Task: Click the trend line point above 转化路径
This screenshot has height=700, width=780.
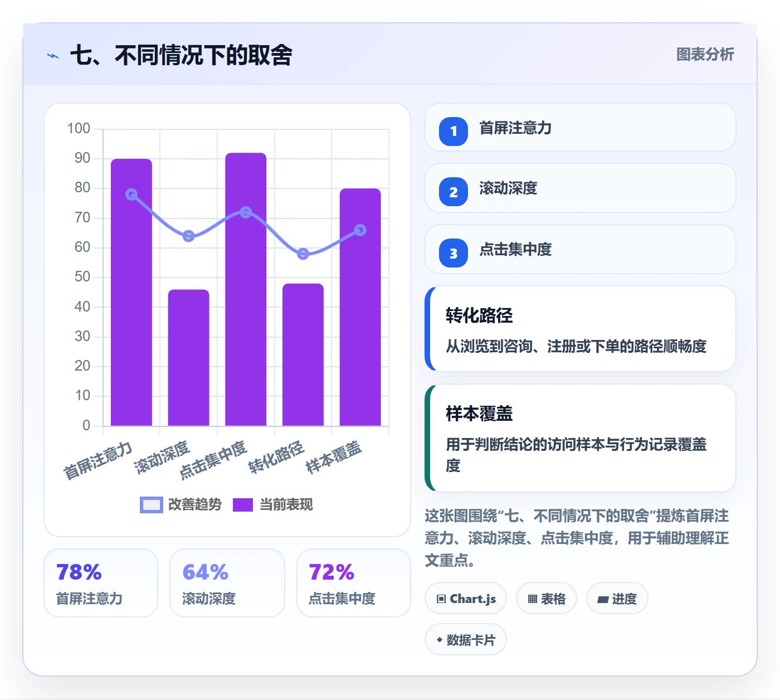Action: click(303, 254)
